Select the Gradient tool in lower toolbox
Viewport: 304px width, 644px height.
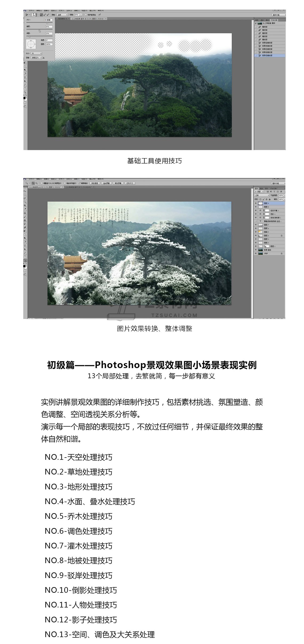click(x=25, y=231)
